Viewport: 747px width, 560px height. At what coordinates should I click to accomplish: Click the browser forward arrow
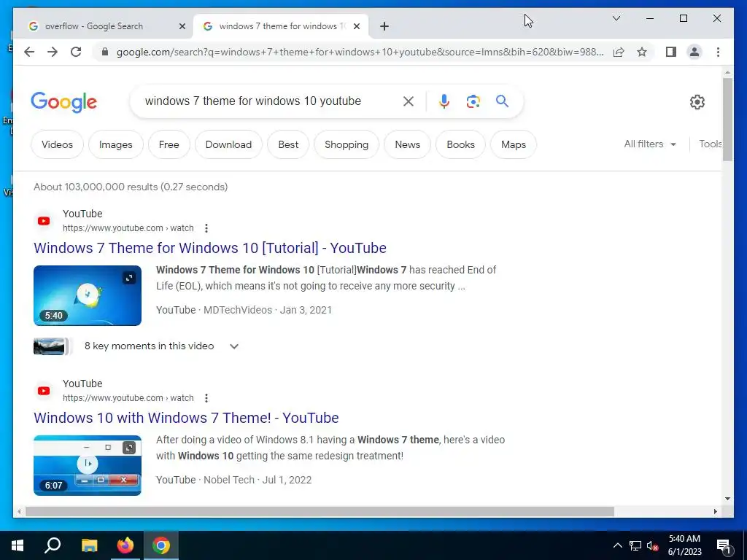pyautogui.click(x=53, y=52)
